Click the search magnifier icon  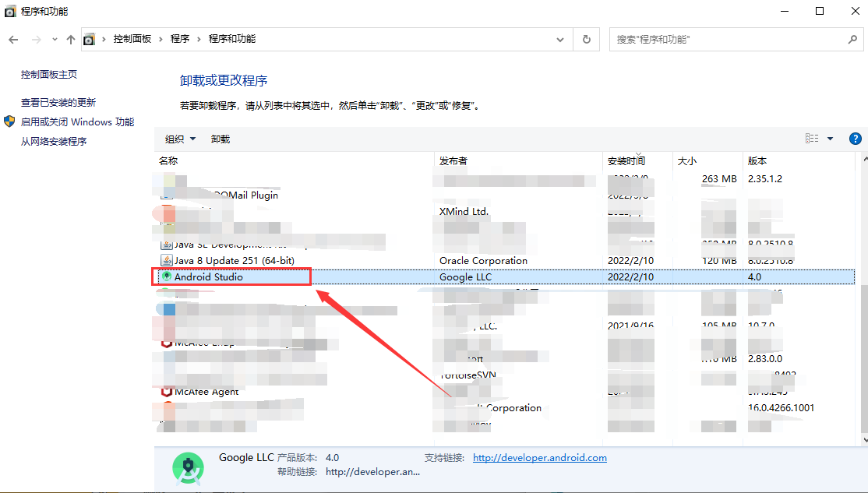pos(852,39)
